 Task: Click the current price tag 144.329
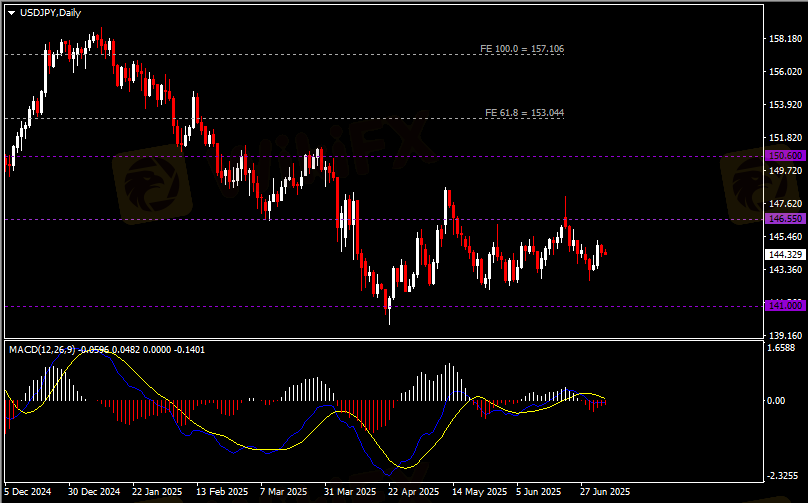(x=785, y=255)
